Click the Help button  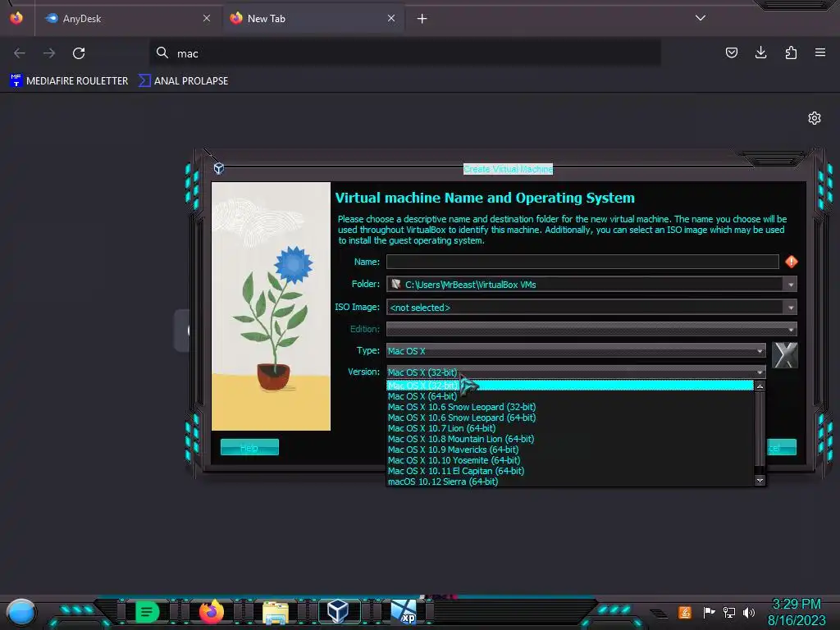(249, 447)
